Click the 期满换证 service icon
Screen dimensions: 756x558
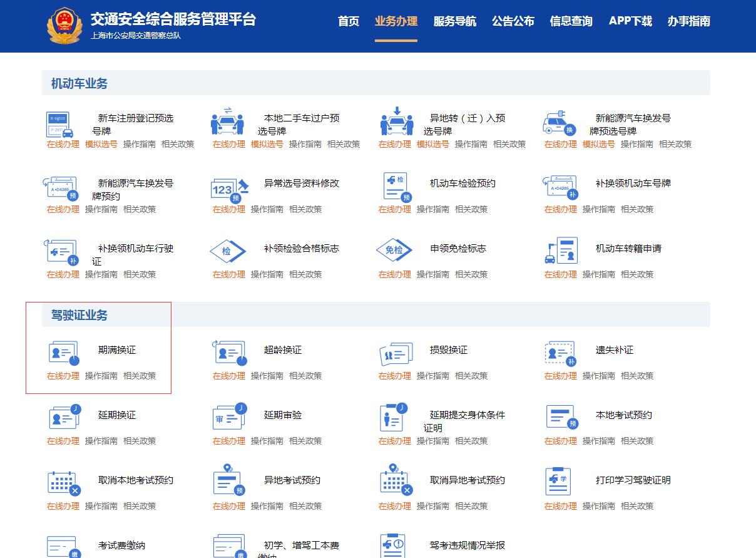point(63,354)
